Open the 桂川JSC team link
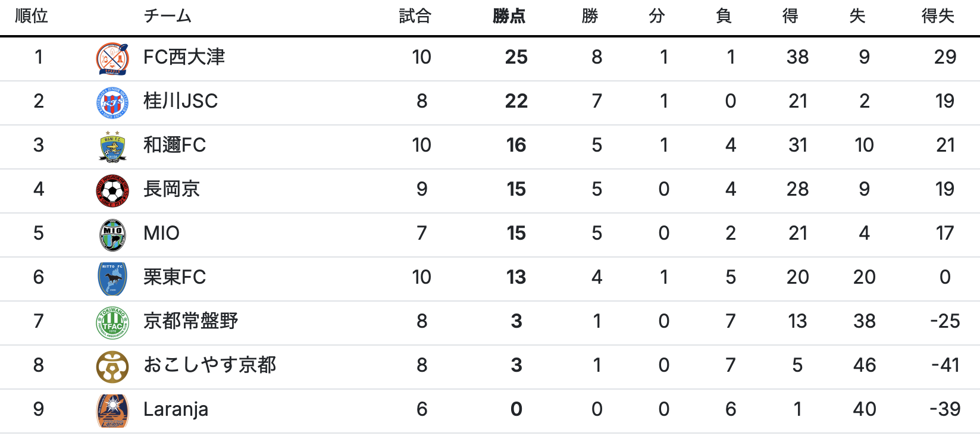This screenshot has height=439, width=980. coord(180,101)
